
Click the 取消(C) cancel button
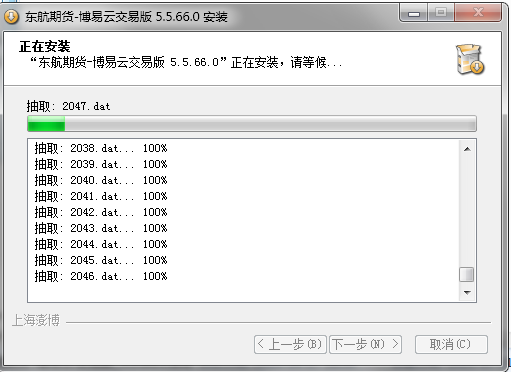tap(451, 344)
